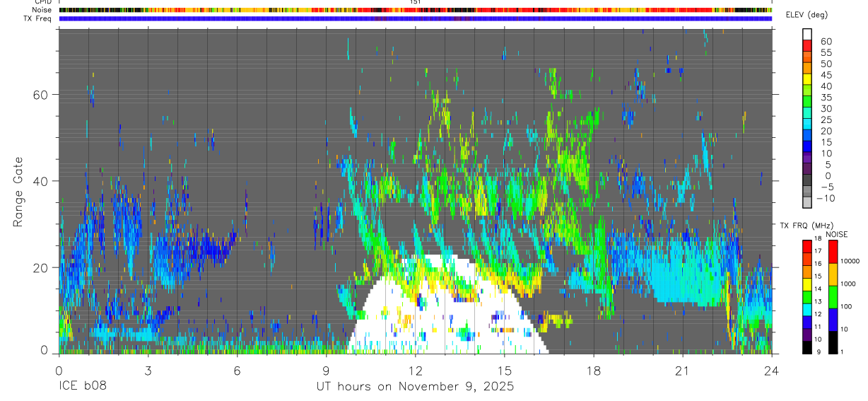The image size is (868, 401).
Task: Click the light gray ELEV swatch below -10
Action: point(807,202)
